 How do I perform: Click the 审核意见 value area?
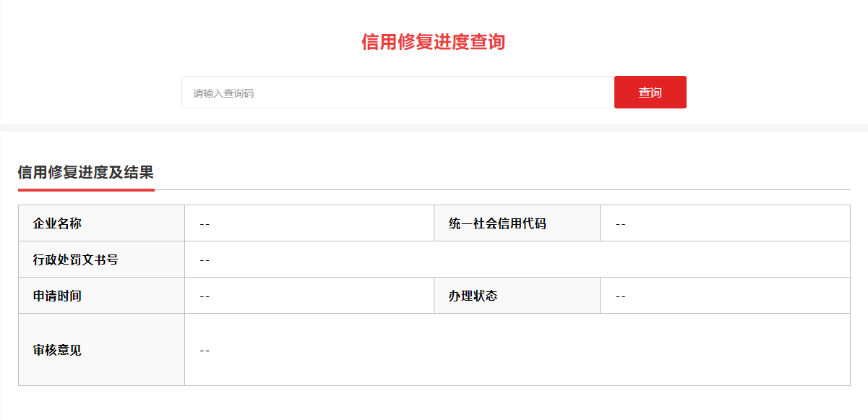(517, 350)
